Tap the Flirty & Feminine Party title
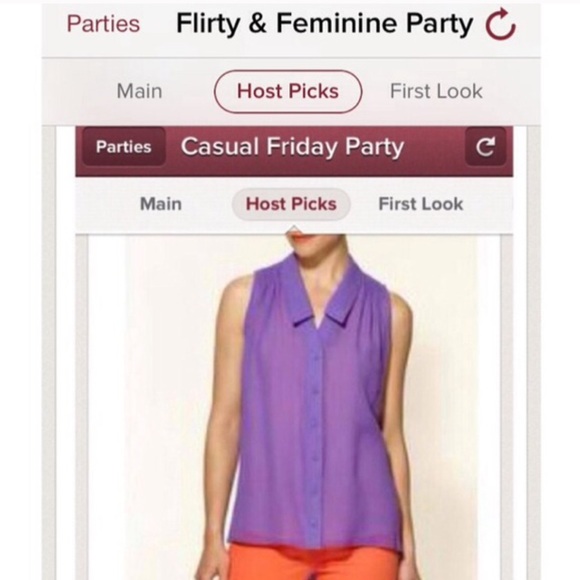This screenshot has height=580, width=580. pyautogui.click(x=325, y=24)
